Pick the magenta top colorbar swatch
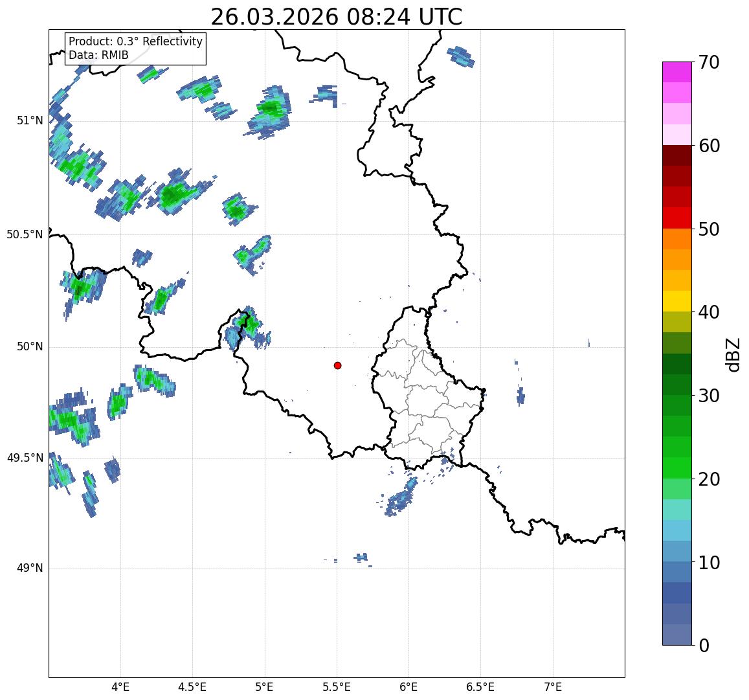Screen dimensions: 749x700 [x=677, y=72]
